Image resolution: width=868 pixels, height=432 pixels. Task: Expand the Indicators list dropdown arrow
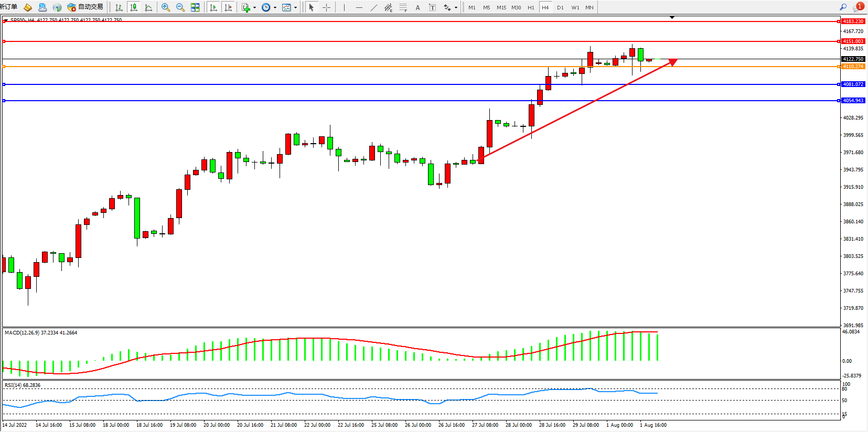point(254,7)
